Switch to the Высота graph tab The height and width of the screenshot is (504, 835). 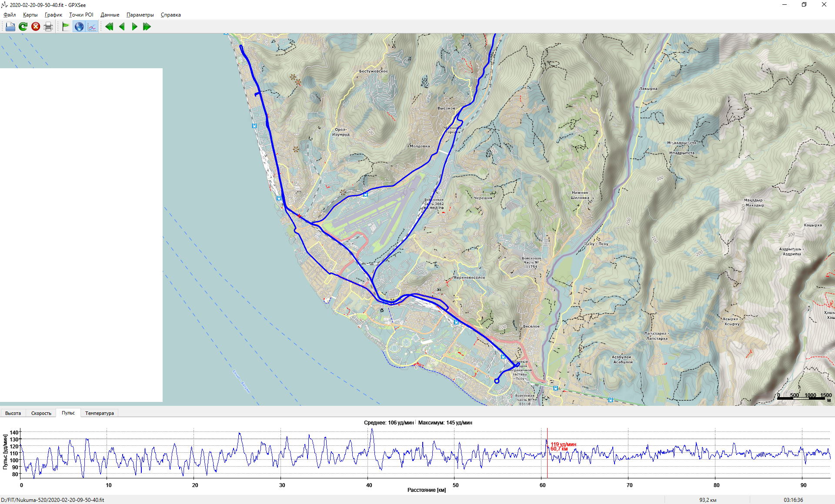coord(13,413)
